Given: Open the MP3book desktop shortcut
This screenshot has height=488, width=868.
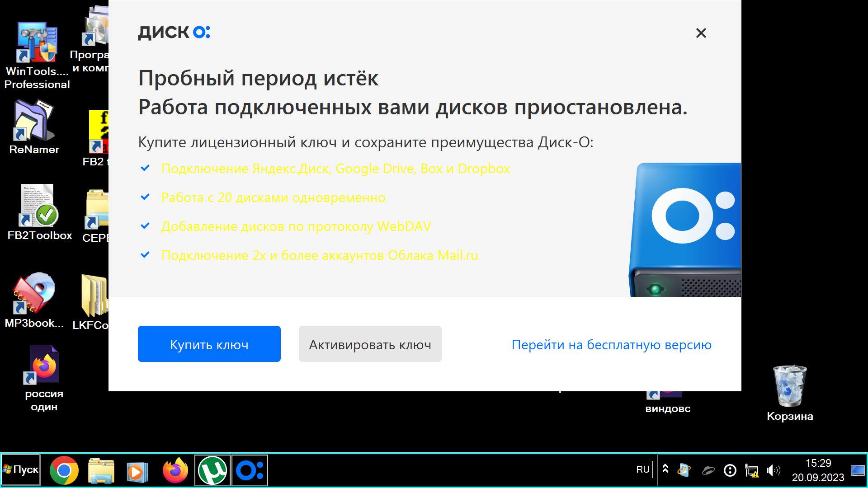Looking at the screenshot, I should (34, 300).
